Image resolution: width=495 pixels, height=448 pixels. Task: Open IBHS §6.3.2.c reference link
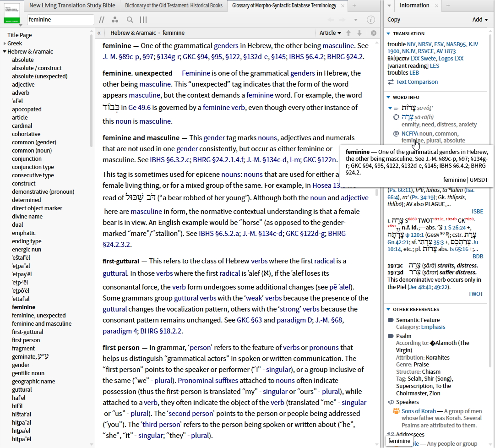coord(170,160)
